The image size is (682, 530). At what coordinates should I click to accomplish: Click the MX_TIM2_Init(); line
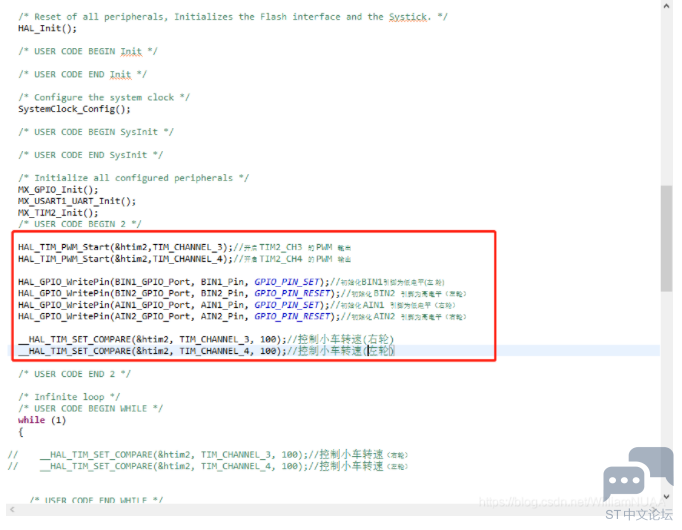point(58,213)
